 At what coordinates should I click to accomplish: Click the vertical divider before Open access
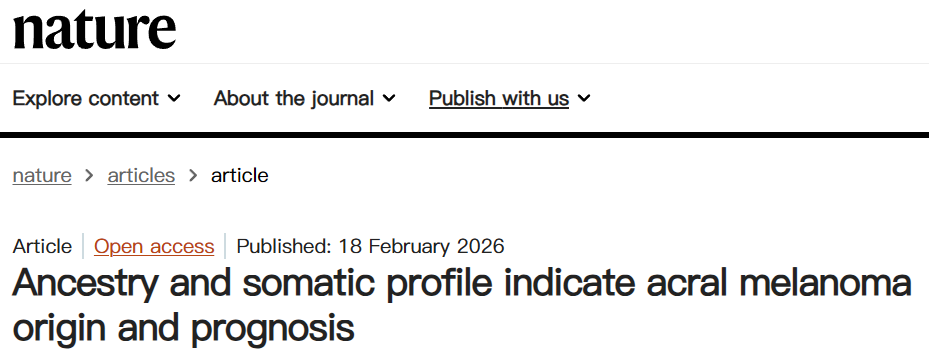pos(84,246)
